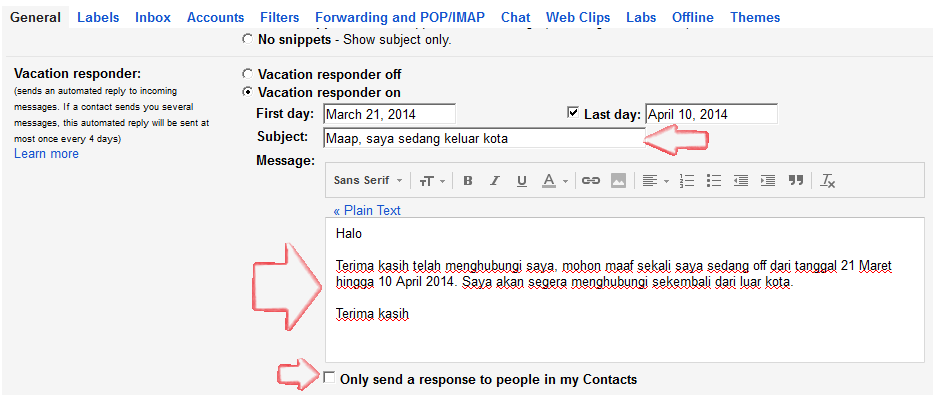
Task: Increase indent of message text
Action: pyautogui.click(x=768, y=181)
